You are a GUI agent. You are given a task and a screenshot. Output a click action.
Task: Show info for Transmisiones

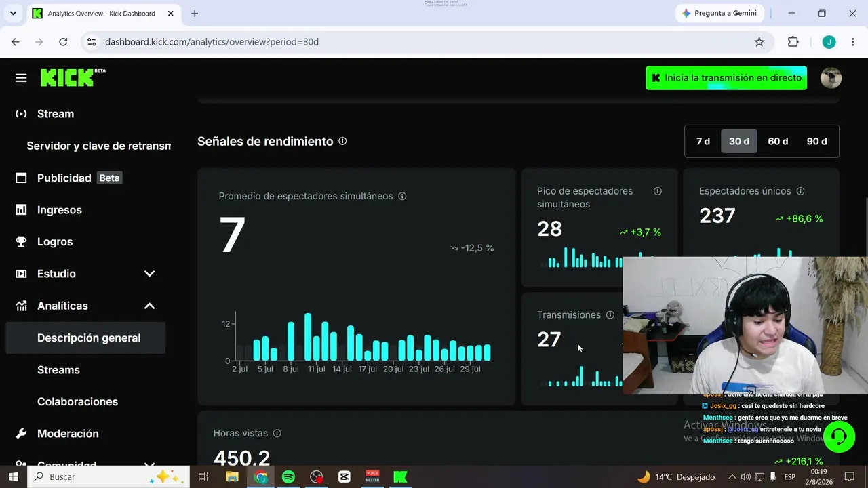tap(610, 315)
